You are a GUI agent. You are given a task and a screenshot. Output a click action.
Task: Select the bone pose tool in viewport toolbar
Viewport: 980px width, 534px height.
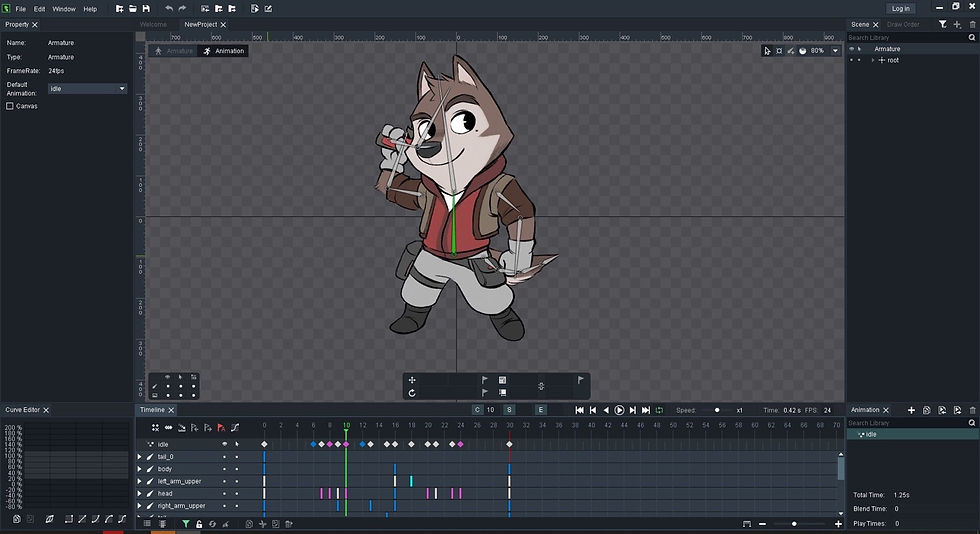(779, 51)
